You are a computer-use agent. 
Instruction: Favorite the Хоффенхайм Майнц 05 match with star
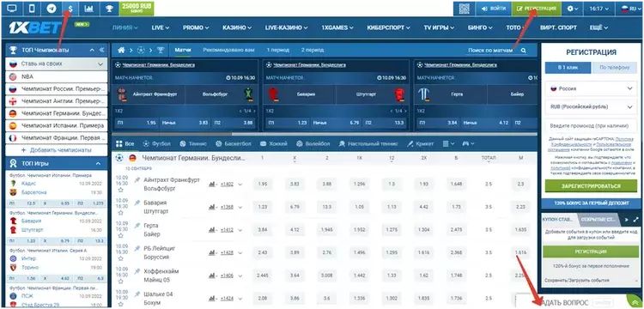[121, 282]
